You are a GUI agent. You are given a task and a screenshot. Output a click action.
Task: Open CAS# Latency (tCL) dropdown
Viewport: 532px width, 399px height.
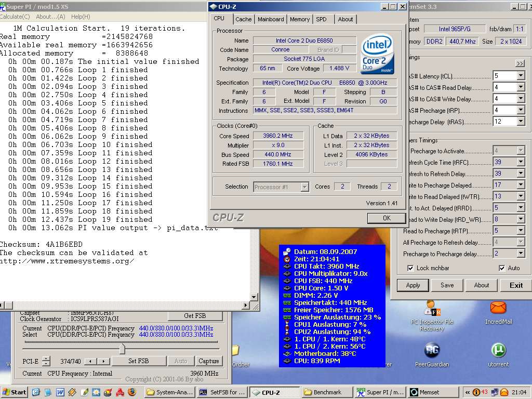[x=521, y=76]
